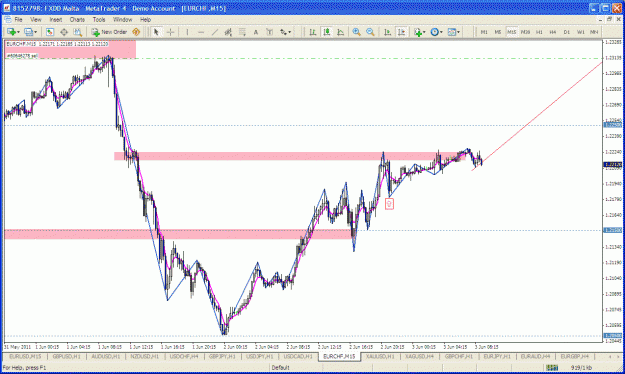Open the File menu

pyautogui.click(x=18, y=20)
